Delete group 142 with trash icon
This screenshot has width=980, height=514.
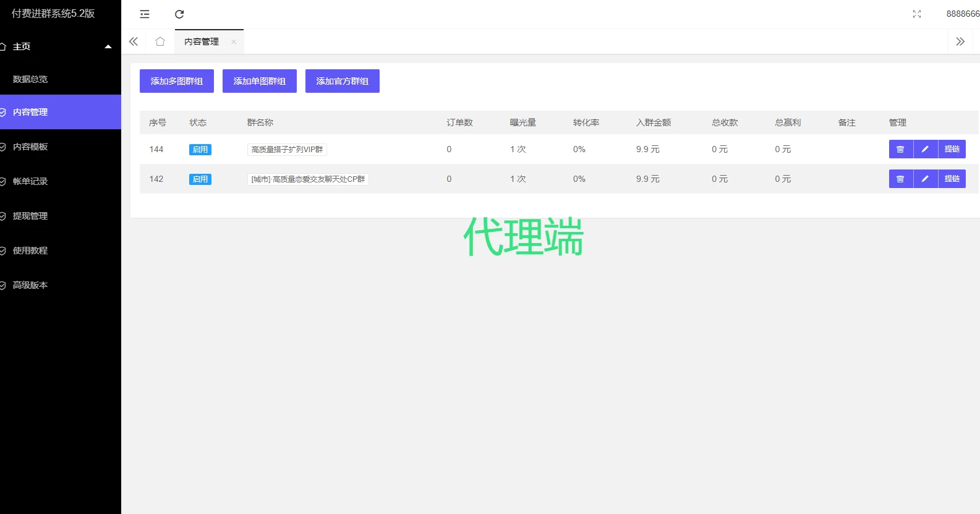coord(900,179)
